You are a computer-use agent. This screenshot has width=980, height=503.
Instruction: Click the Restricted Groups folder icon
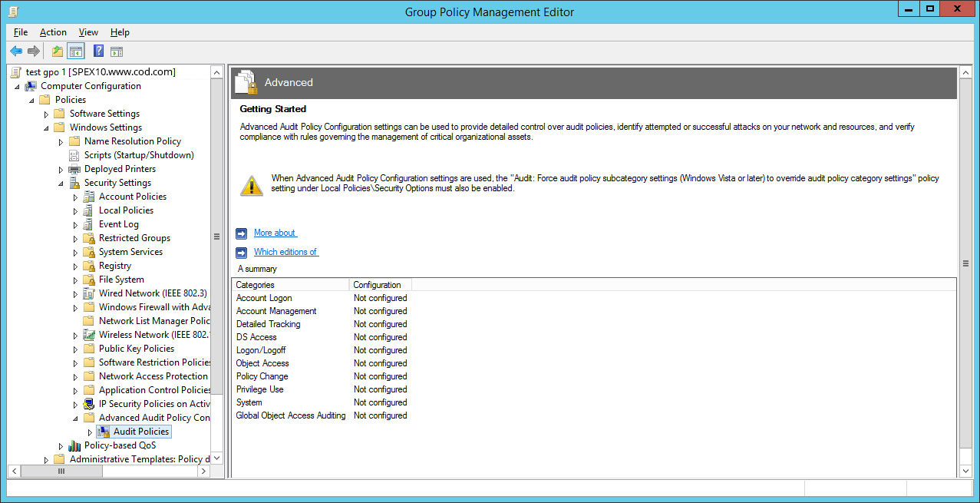[x=89, y=238]
